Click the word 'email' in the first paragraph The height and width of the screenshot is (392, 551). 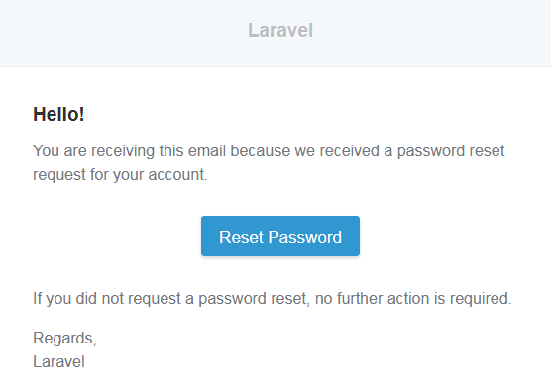click(x=206, y=150)
